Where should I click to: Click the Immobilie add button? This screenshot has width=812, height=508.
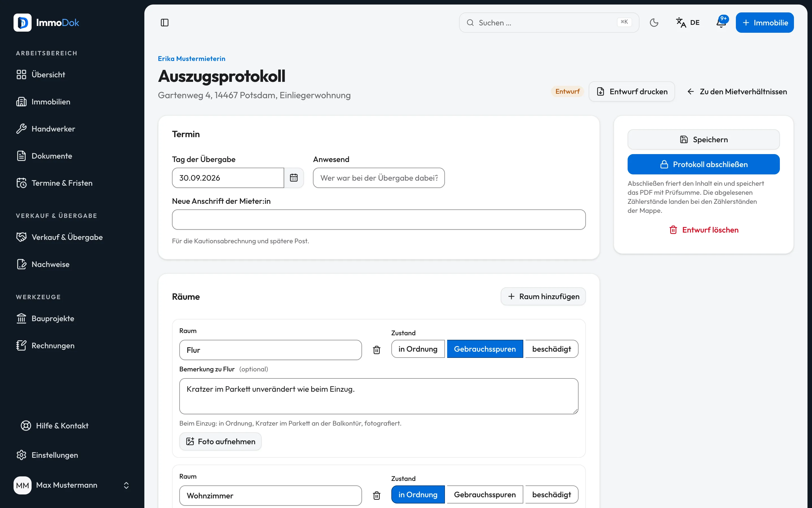coord(765,23)
